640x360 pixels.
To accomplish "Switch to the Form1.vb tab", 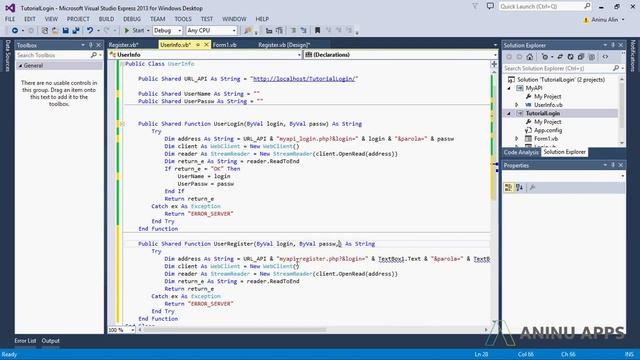I will [224, 45].
